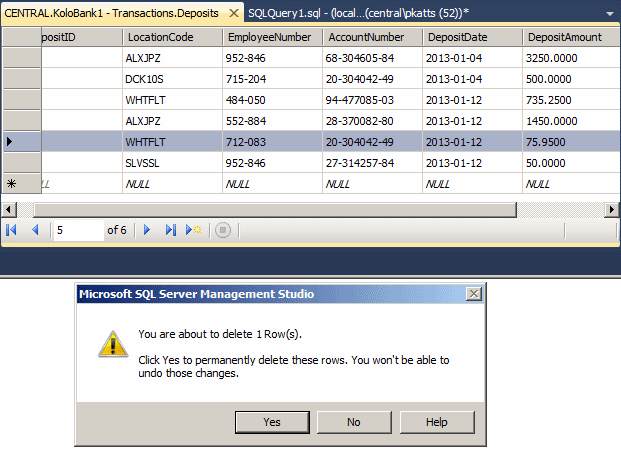Click employee number 712-083

(x=272, y=142)
